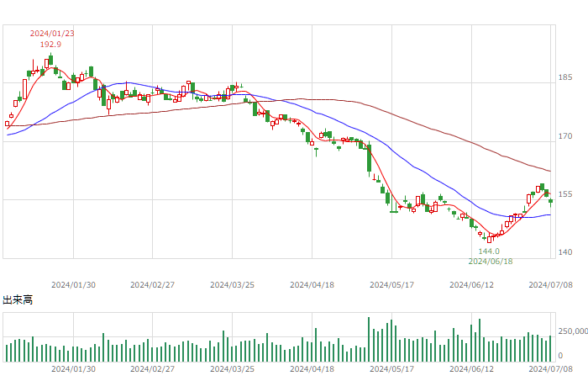
Task: Click 2024/02/27 date under volume chart
Action: click(x=152, y=369)
